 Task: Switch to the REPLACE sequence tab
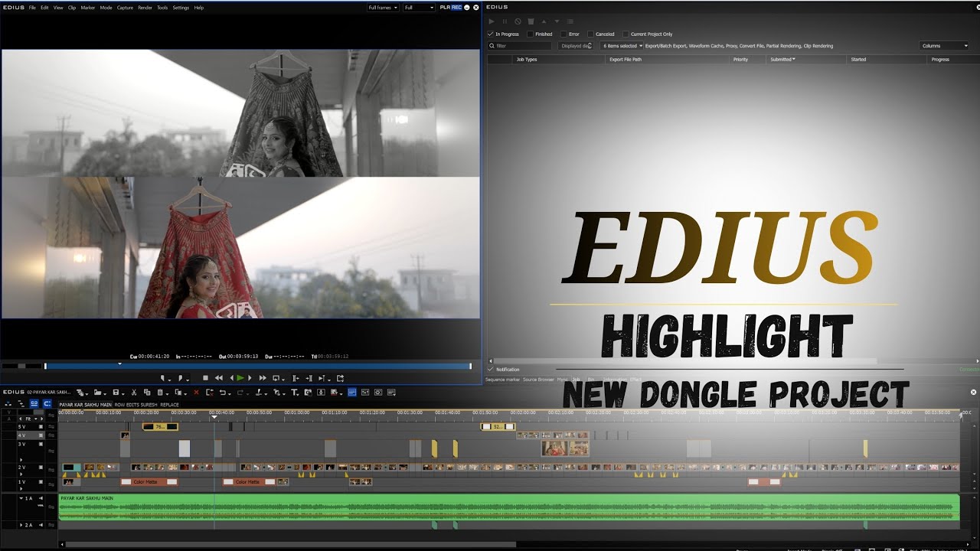170,404
